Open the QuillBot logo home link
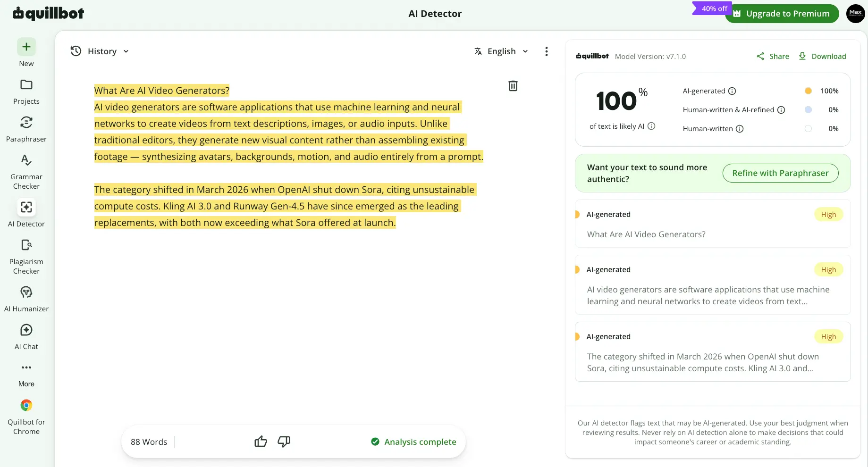Image resolution: width=868 pixels, height=467 pixels. (x=48, y=13)
